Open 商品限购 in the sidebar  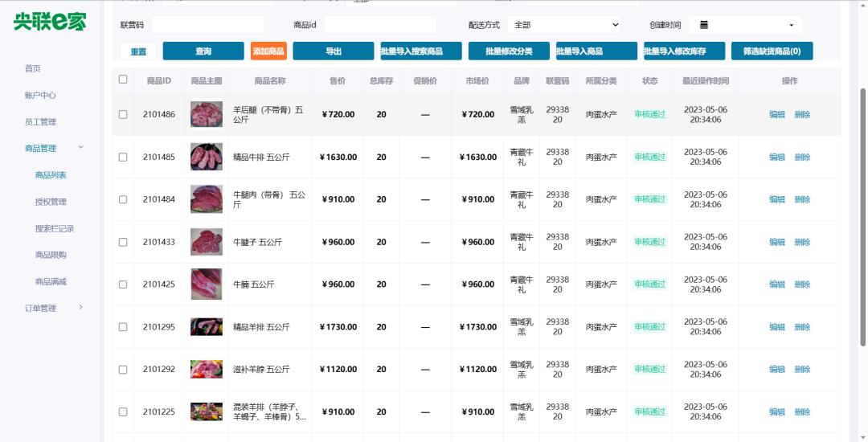point(51,255)
